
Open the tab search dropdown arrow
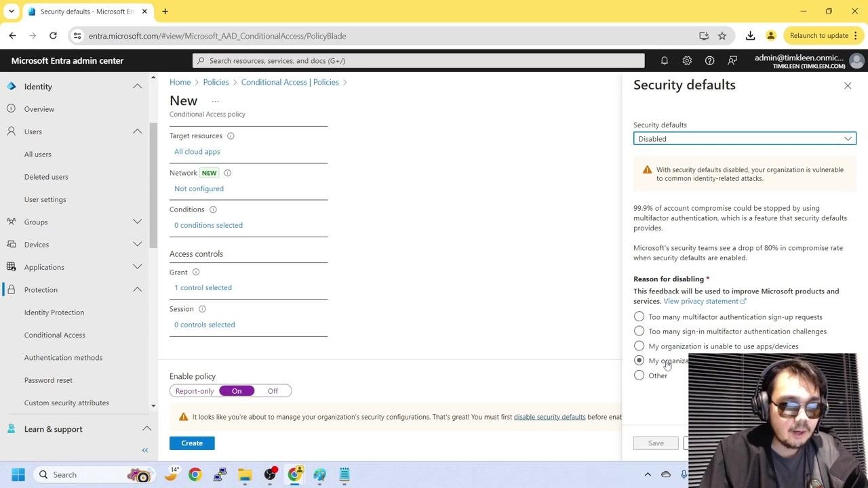point(11,11)
